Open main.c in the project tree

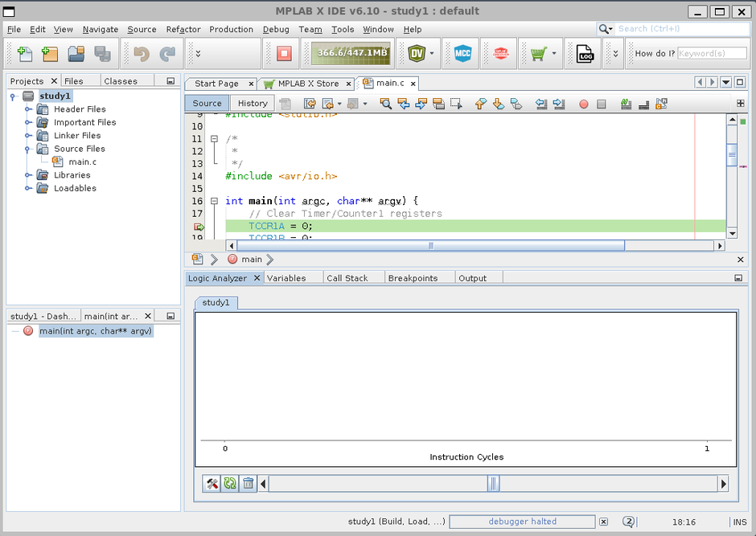(82, 162)
